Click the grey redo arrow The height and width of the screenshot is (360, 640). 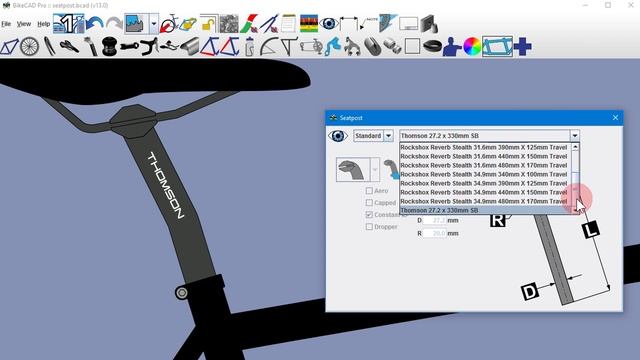(114, 24)
